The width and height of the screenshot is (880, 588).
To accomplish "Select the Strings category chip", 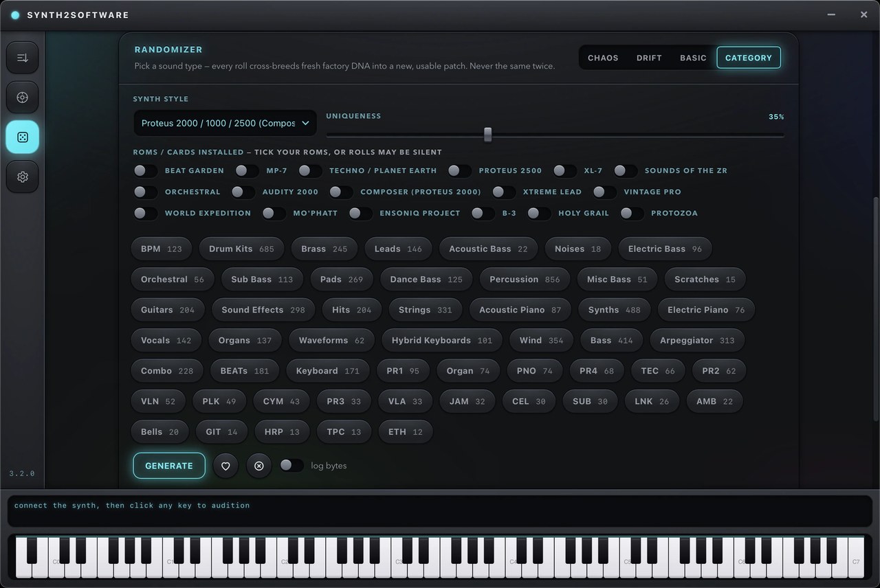I will coord(426,310).
